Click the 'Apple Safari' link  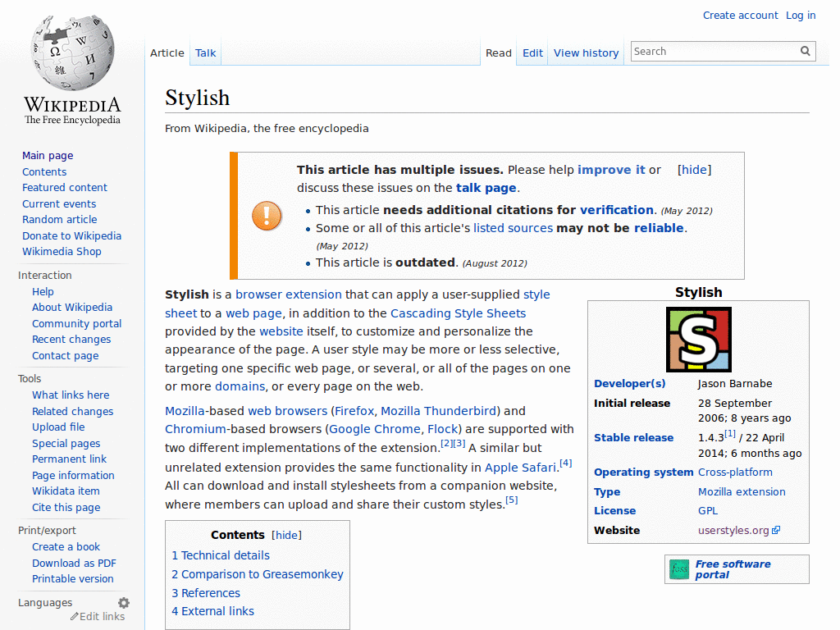coord(520,468)
